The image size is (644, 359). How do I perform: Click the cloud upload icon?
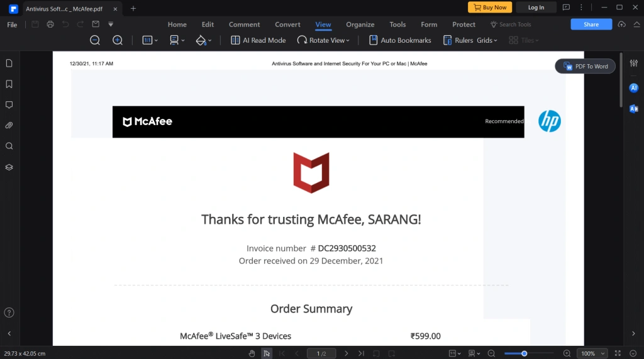(x=622, y=25)
